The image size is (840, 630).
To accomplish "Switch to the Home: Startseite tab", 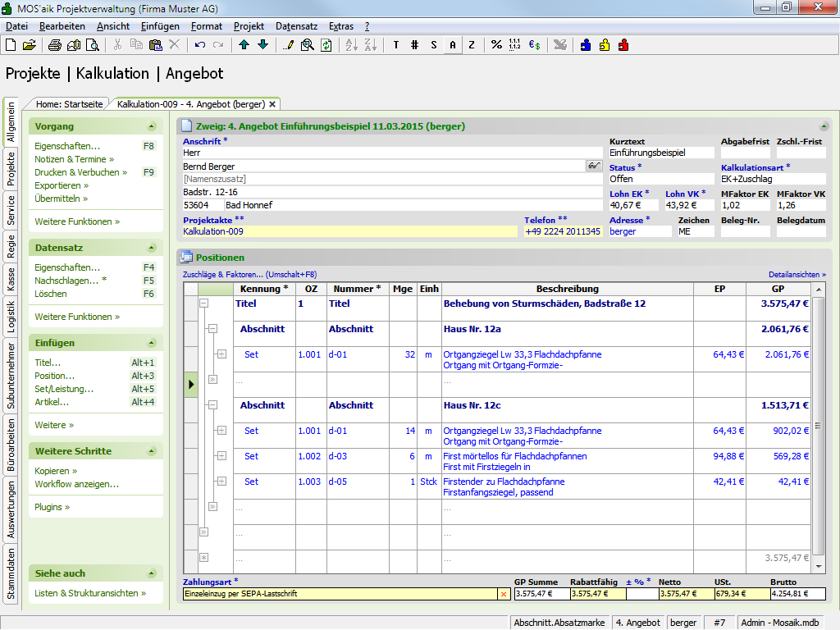I will coord(69,104).
